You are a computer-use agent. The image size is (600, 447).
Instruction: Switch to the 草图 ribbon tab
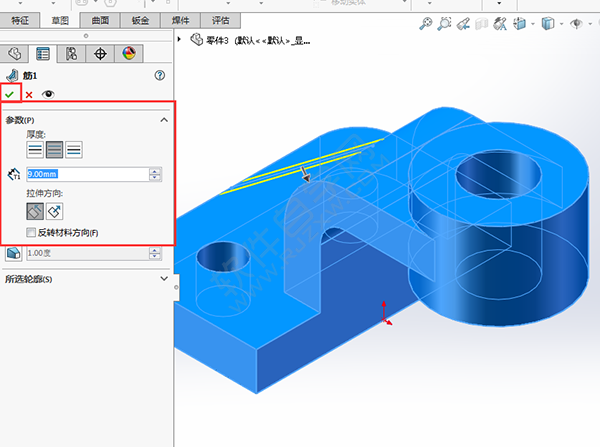(x=60, y=20)
